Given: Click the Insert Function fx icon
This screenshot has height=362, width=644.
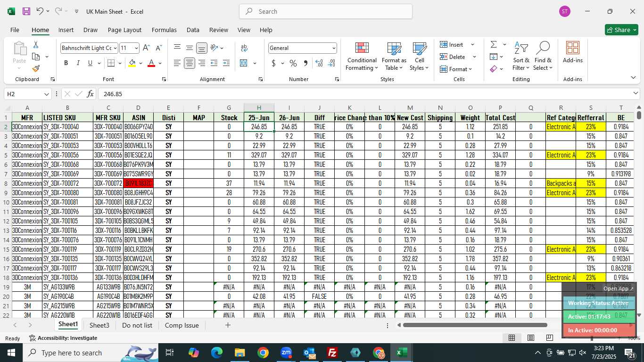Looking at the screenshot, I should pyautogui.click(x=90, y=94).
